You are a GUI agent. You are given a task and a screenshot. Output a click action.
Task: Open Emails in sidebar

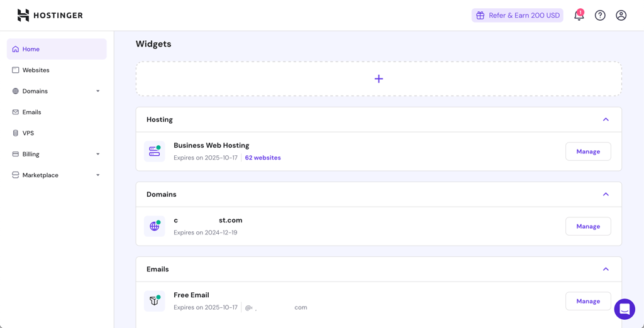(57, 112)
